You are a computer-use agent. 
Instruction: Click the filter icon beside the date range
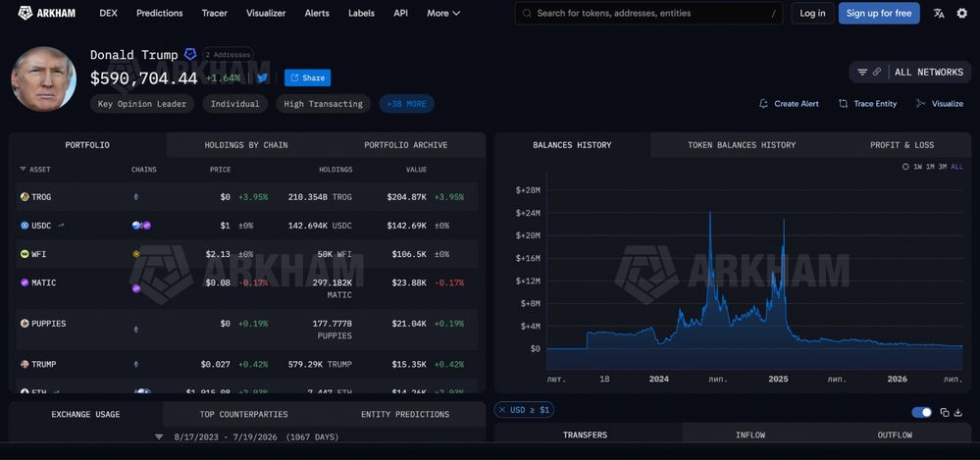pos(159,436)
